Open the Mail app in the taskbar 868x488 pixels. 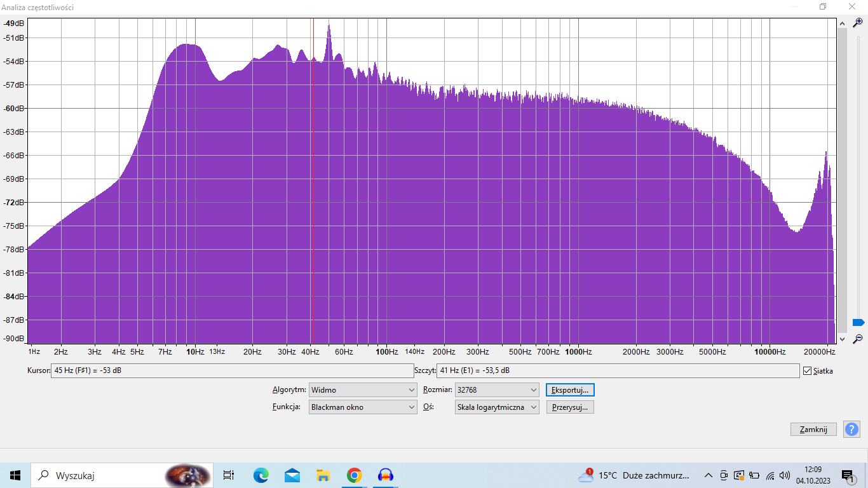click(x=292, y=475)
